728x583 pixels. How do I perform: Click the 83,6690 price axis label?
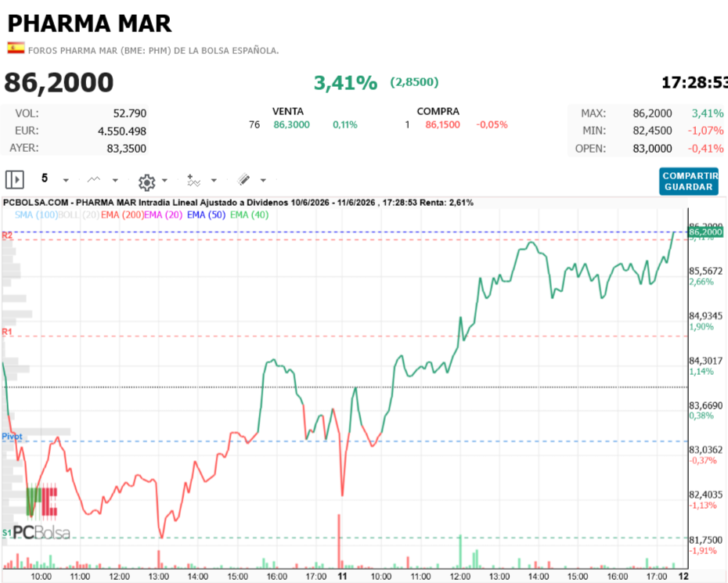point(706,405)
